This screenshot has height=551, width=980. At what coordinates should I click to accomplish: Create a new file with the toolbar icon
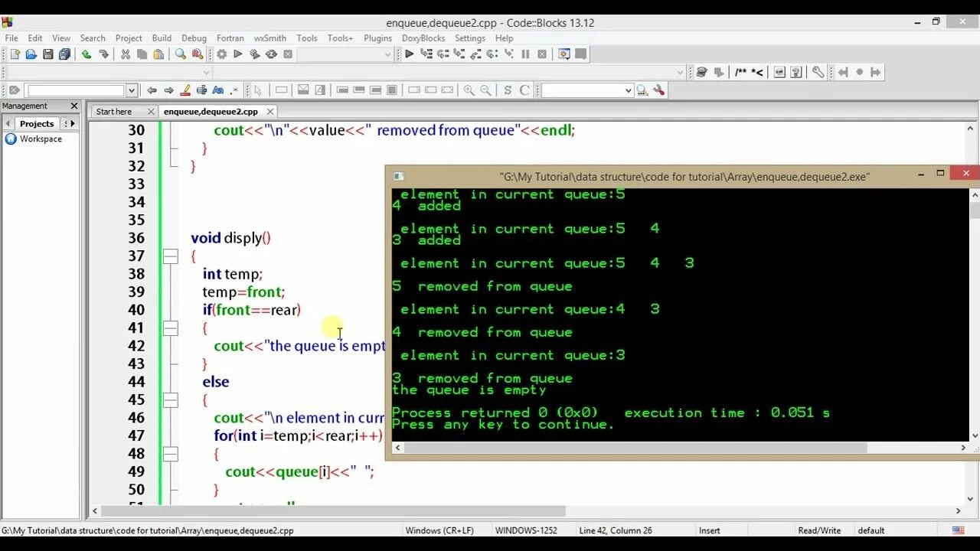(15, 54)
